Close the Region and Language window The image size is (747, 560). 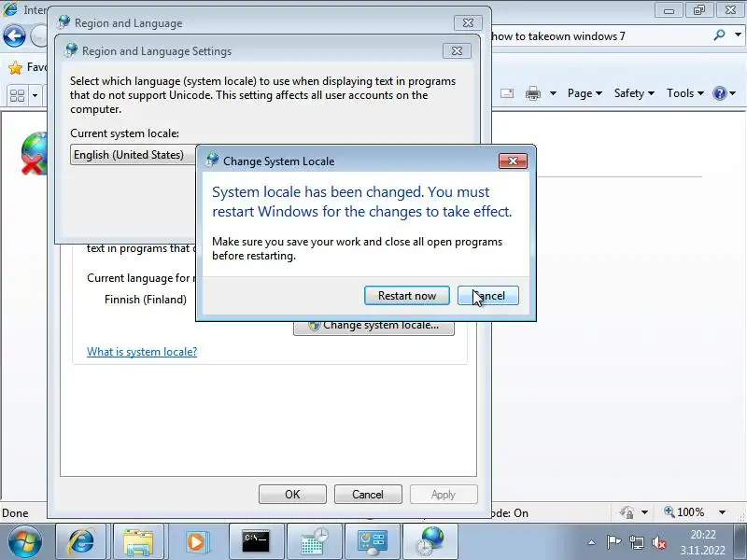(x=468, y=22)
